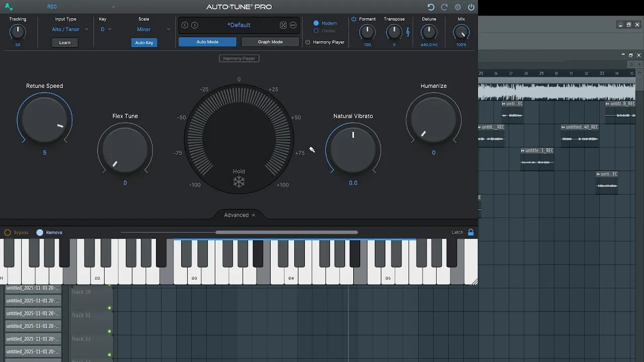
Task: Click the redo arrow icon
Action: point(444,7)
